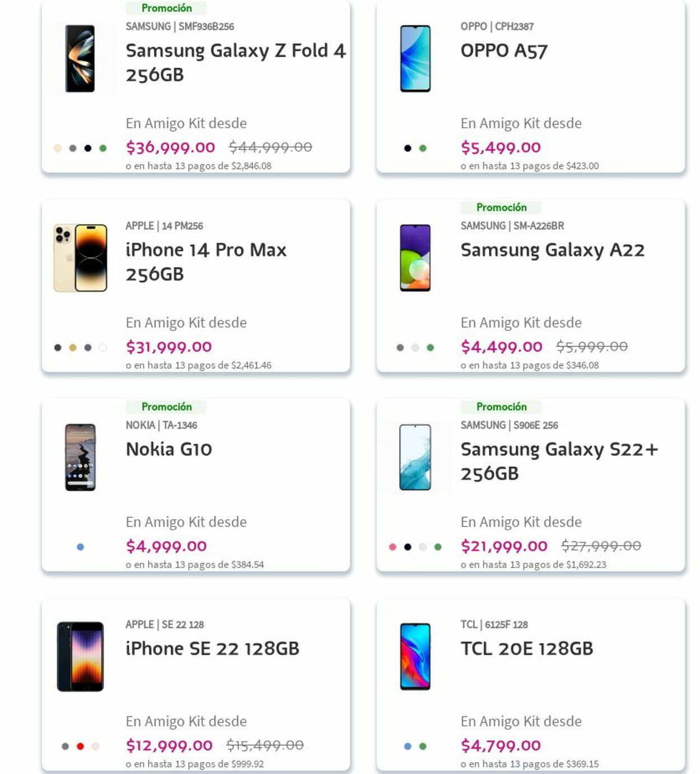Open the TCL 20E 128GB product title
The width and height of the screenshot is (700, 774).
[526, 649]
